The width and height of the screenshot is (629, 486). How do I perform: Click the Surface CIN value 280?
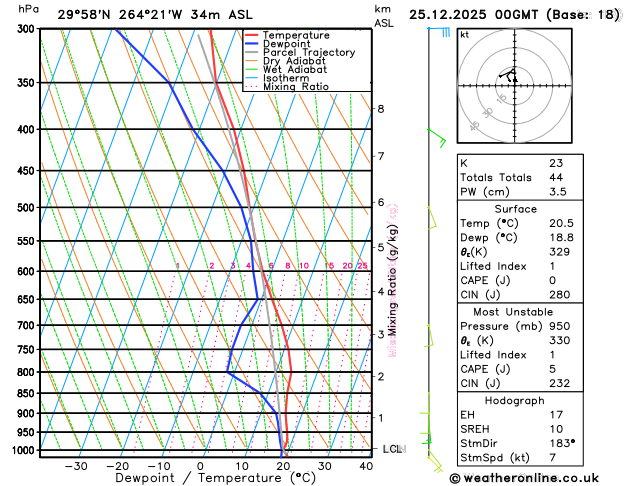coord(560,295)
